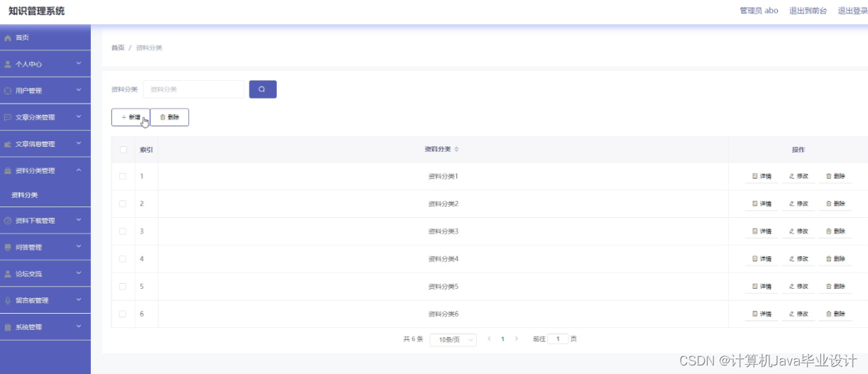The height and width of the screenshot is (374, 868).
Task: Check the checkbox for row 5
Action: (123, 287)
